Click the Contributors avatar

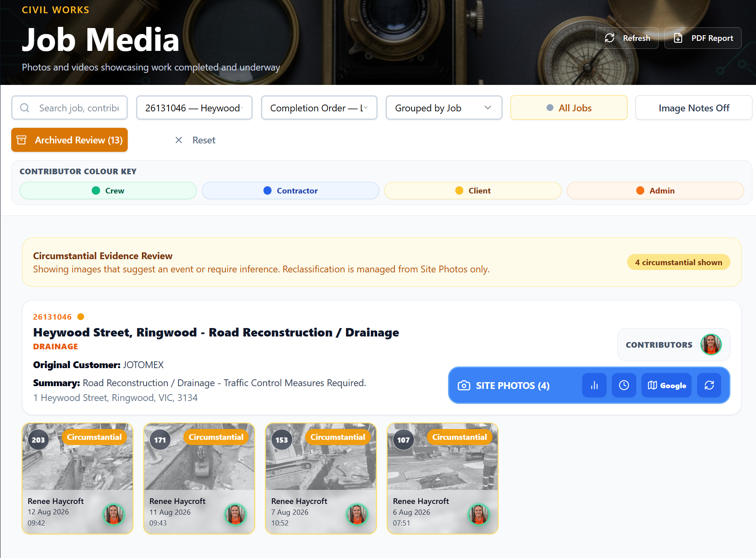(711, 344)
